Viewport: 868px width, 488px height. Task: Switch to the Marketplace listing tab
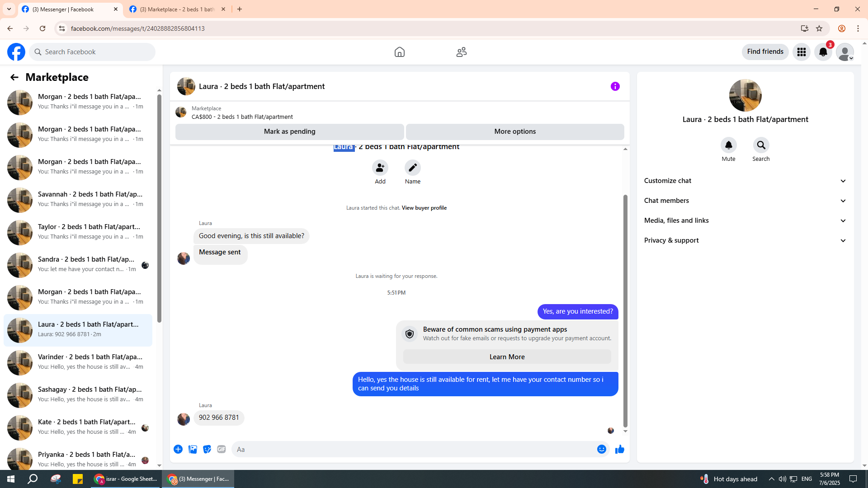coord(178,9)
